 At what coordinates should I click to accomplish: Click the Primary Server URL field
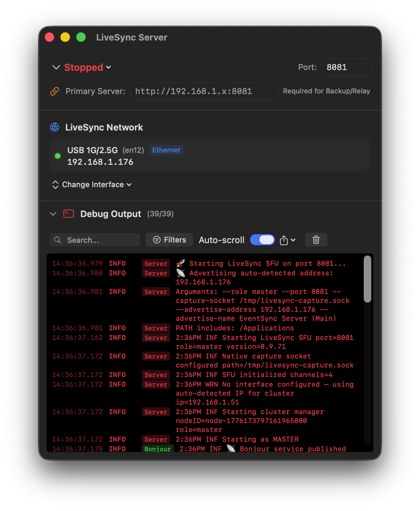(x=204, y=91)
